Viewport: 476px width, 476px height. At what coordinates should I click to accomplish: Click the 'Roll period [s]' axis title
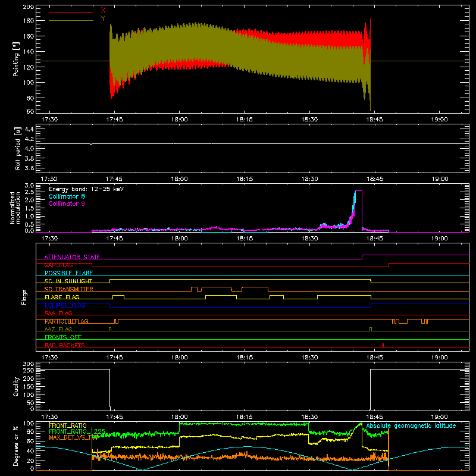17,148
